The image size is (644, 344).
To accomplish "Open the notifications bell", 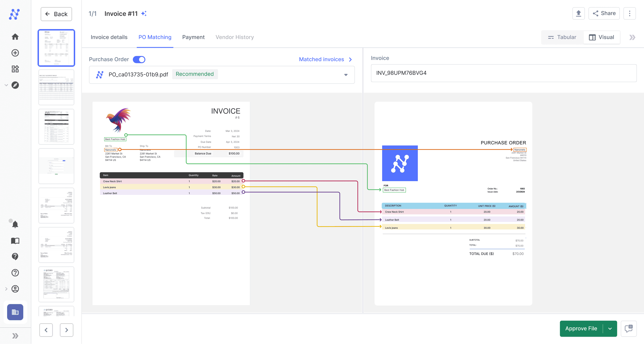I will (x=15, y=224).
